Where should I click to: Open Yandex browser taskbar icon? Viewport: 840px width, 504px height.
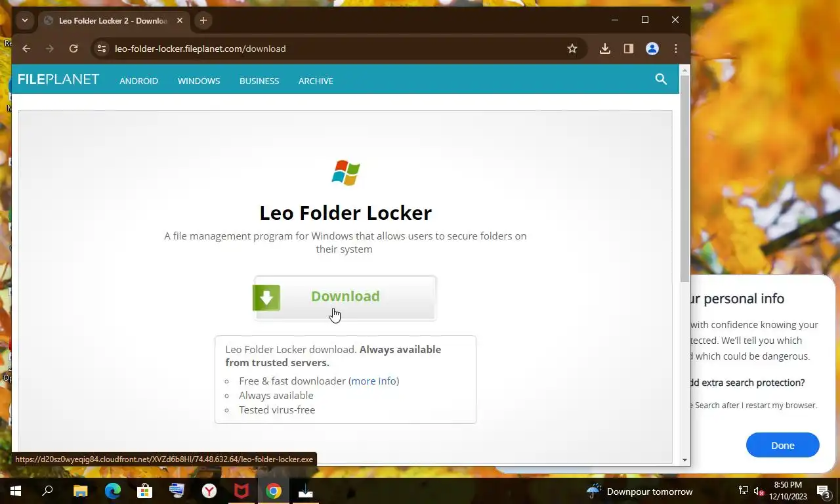pyautogui.click(x=209, y=491)
